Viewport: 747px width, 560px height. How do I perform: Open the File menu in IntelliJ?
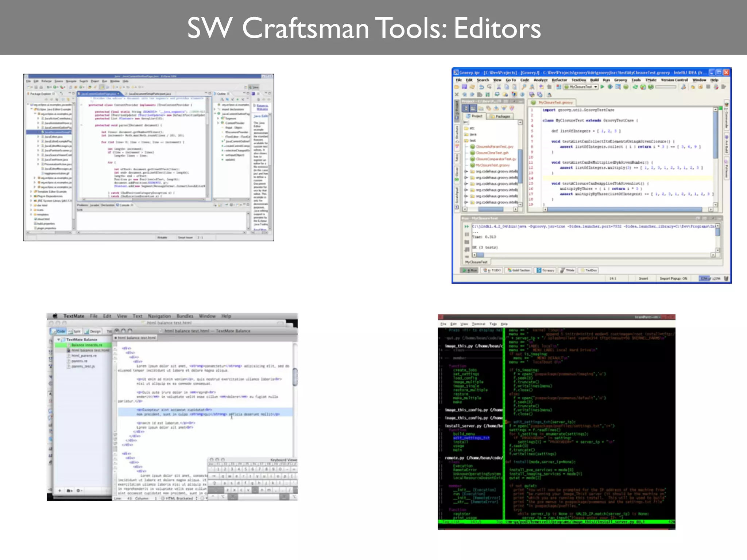459,80
